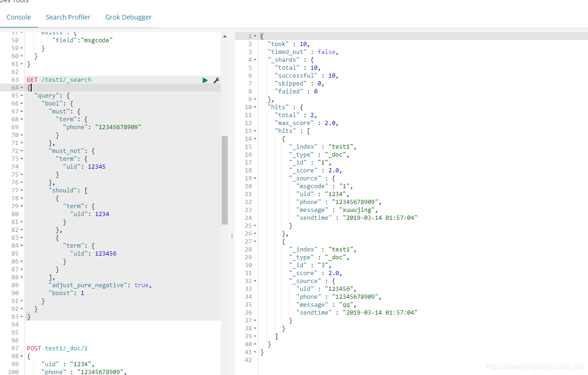Click the "GET /test1/_search" request line
Screen dimensions: 588x375
click(59, 80)
